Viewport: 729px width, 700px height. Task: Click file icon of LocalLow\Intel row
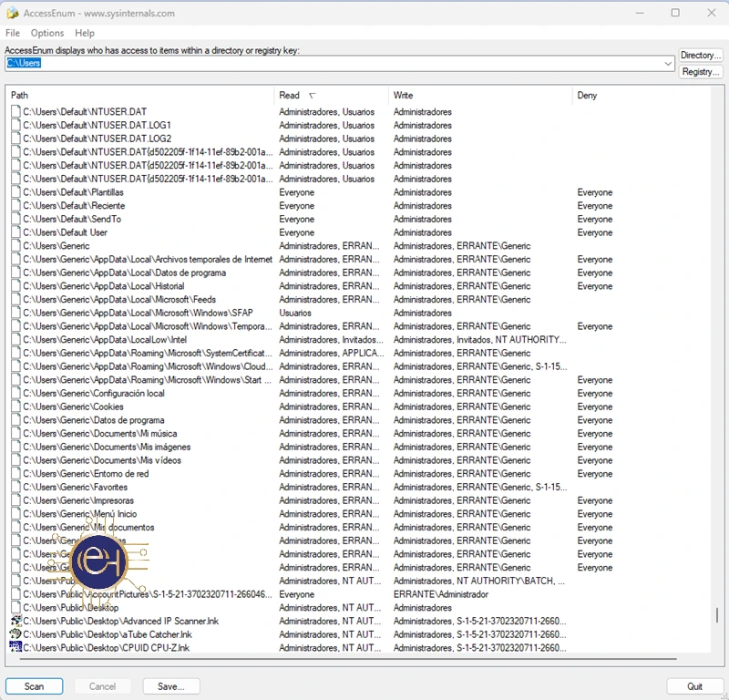click(15, 340)
